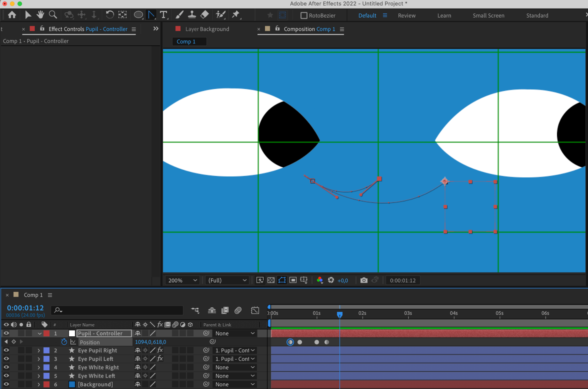Select the Roto Brush tool
The width and height of the screenshot is (588, 389).
coord(221,15)
